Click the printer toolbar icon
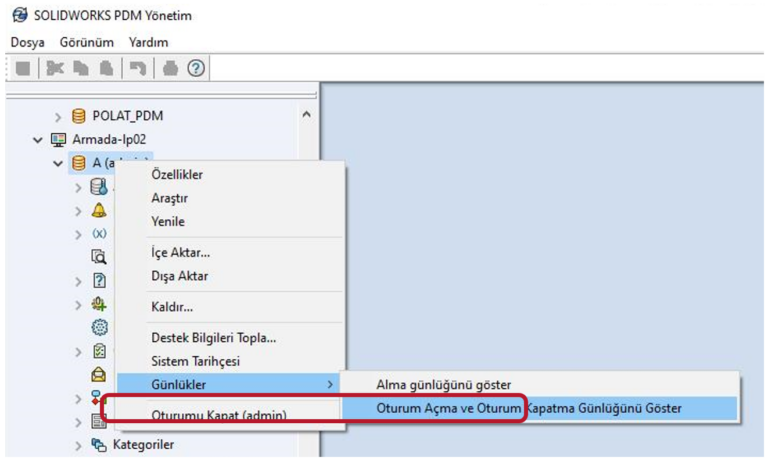The image size is (768, 461). (x=172, y=69)
